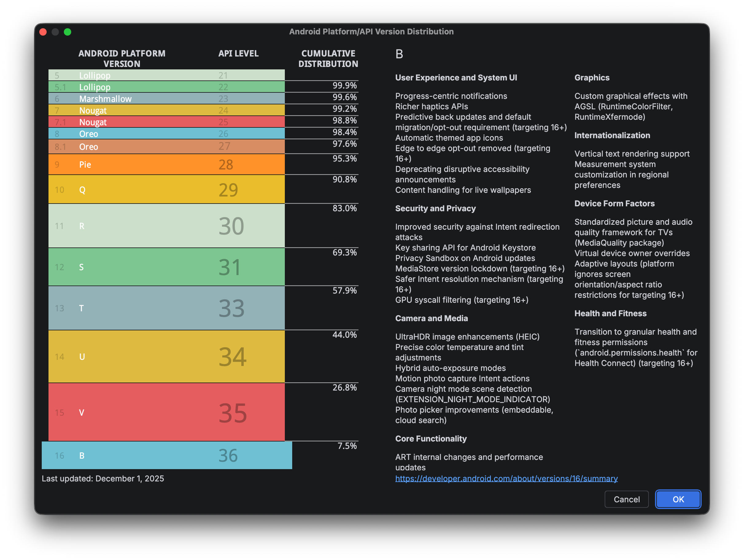Select the Q API 29 row
The height and width of the screenshot is (560, 744).
click(x=166, y=189)
